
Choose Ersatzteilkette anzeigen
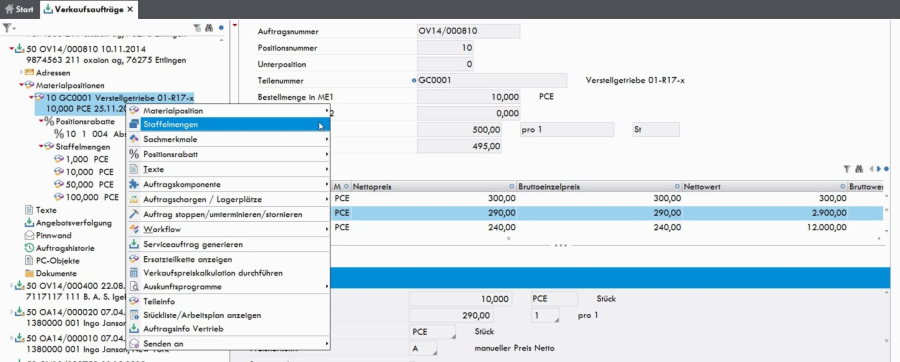[228, 259]
